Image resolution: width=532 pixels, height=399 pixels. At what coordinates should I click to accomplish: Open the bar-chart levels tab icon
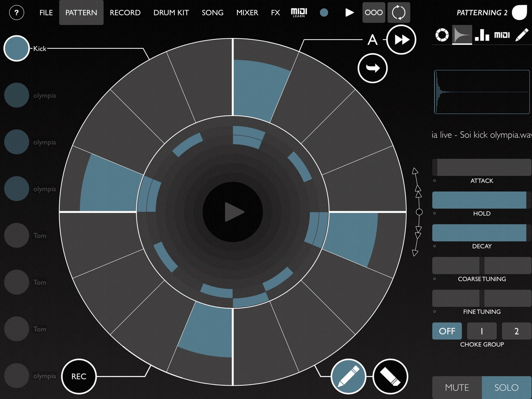[x=482, y=35]
